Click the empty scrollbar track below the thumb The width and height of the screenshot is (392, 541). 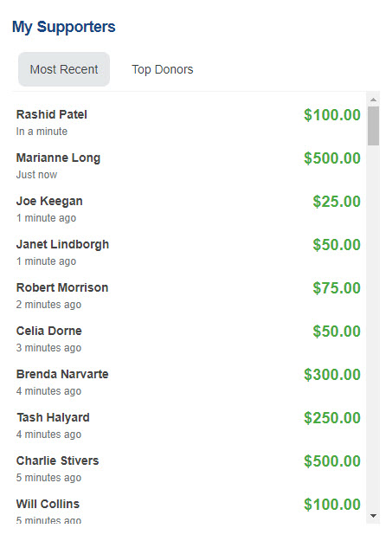point(373,328)
